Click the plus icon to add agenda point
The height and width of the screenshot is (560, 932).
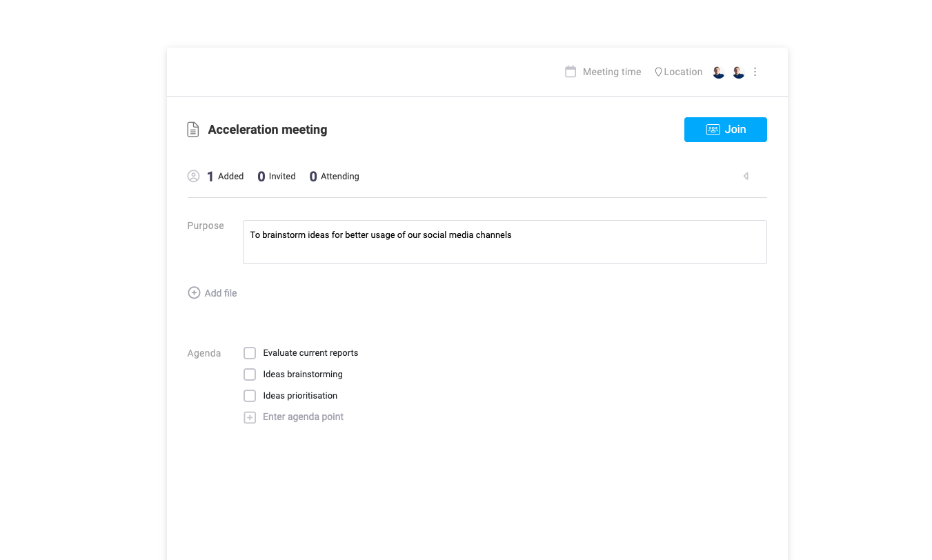click(x=250, y=417)
